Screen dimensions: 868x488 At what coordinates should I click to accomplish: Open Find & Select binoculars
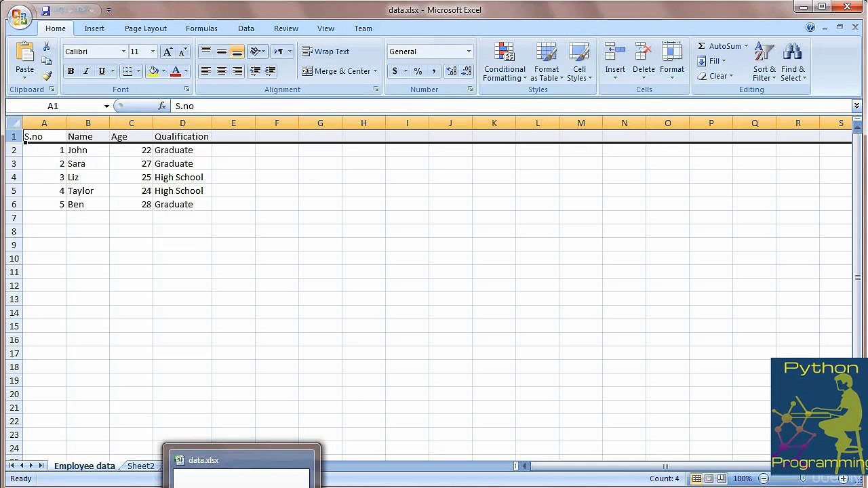793,62
